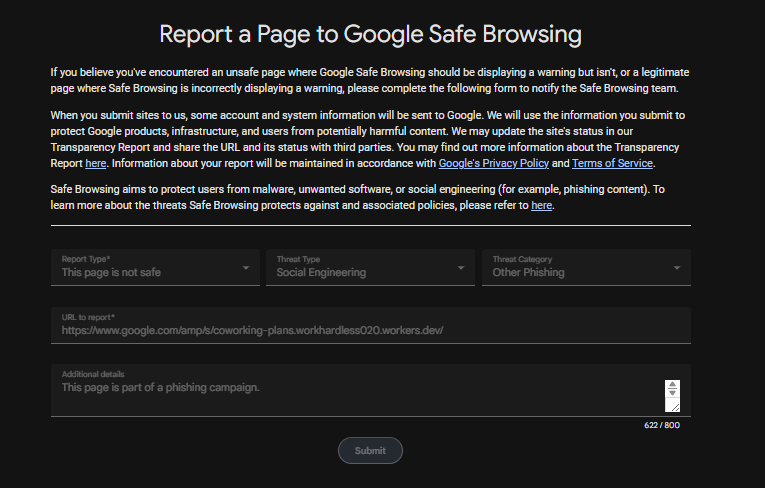Open the Threat Category dropdown

(586, 267)
